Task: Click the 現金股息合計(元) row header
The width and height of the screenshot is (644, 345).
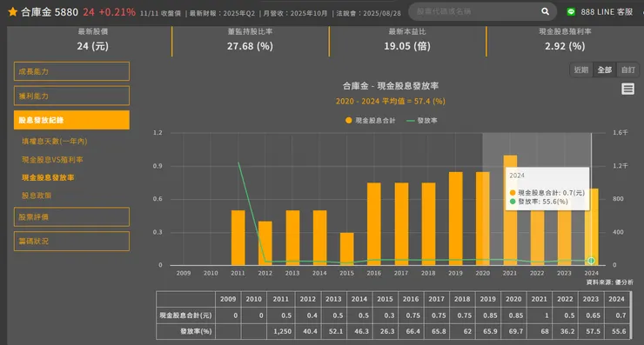Action: tap(185, 315)
